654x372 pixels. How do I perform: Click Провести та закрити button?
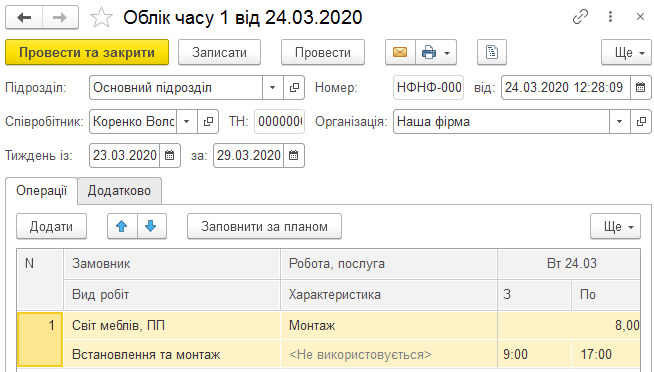point(87,52)
